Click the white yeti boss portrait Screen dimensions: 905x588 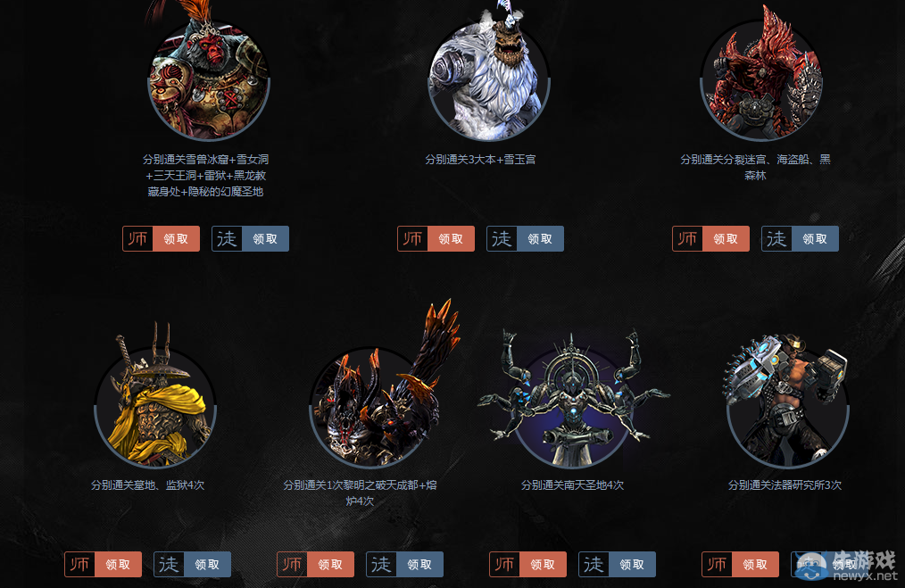coord(489,75)
